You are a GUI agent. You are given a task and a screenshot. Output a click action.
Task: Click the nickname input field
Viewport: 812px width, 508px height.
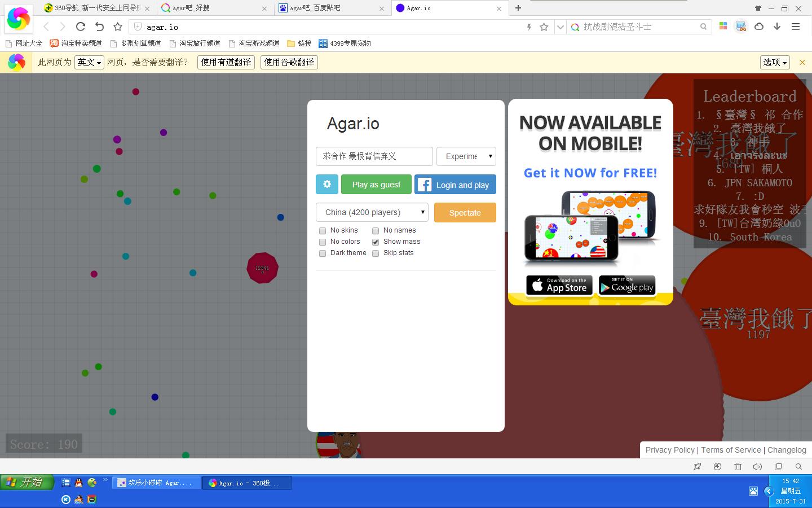pyautogui.click(x=374, y=156)
